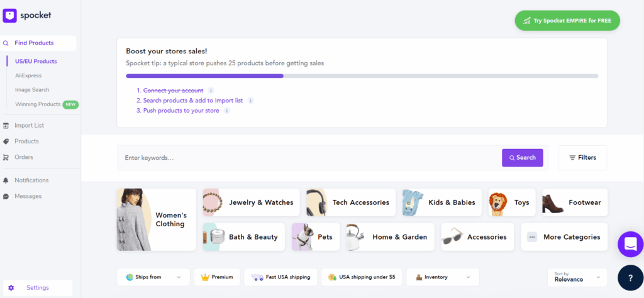Open the purple chat widget icon
Image resolution: width=644 pixels, height=298 pixels.
click(630, 245)
